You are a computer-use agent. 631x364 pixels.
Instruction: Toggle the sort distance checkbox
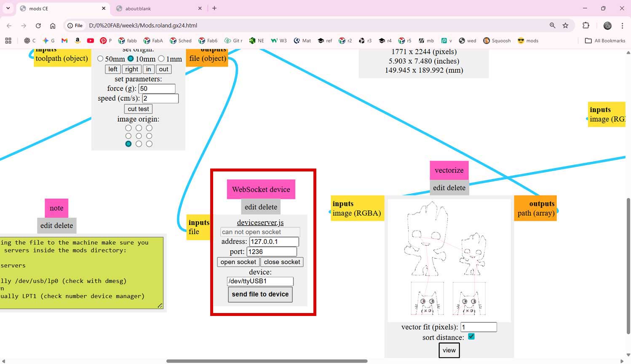(x=471, y=337)
